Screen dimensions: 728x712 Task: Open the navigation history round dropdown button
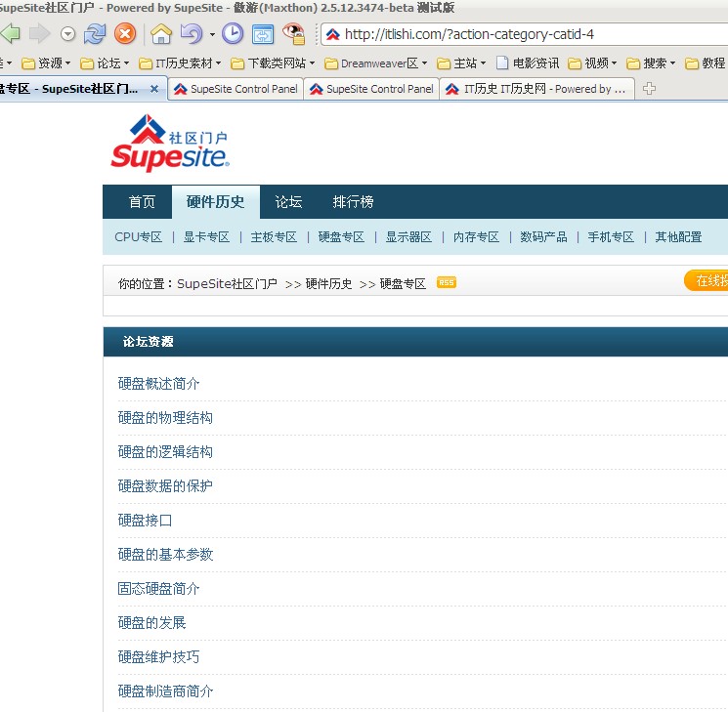[68, 34]
